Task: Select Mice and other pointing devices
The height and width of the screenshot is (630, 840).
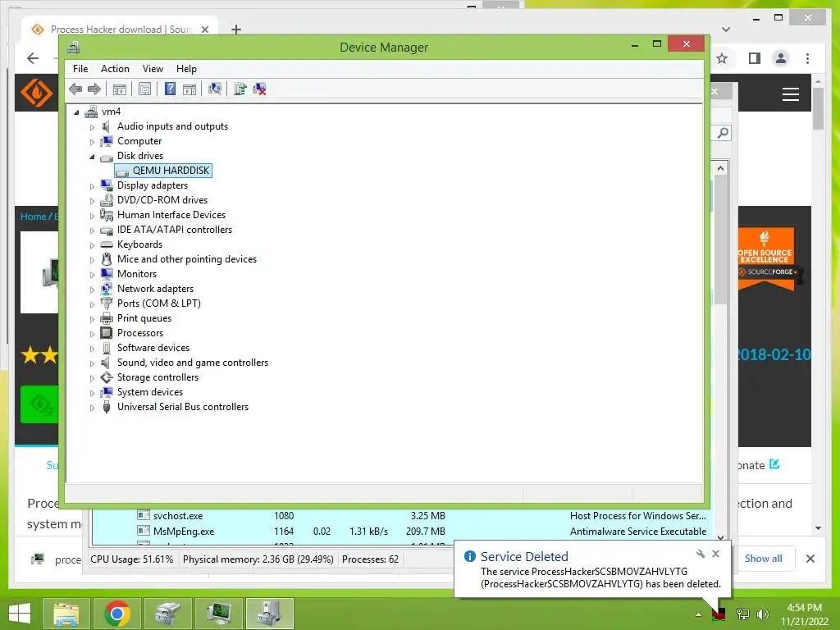Action: point(187,259)
